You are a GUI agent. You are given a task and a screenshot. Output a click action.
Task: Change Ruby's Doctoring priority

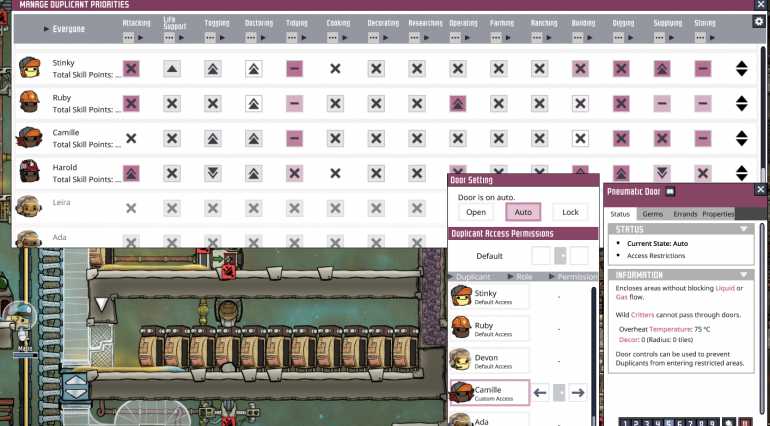(253, 104)
